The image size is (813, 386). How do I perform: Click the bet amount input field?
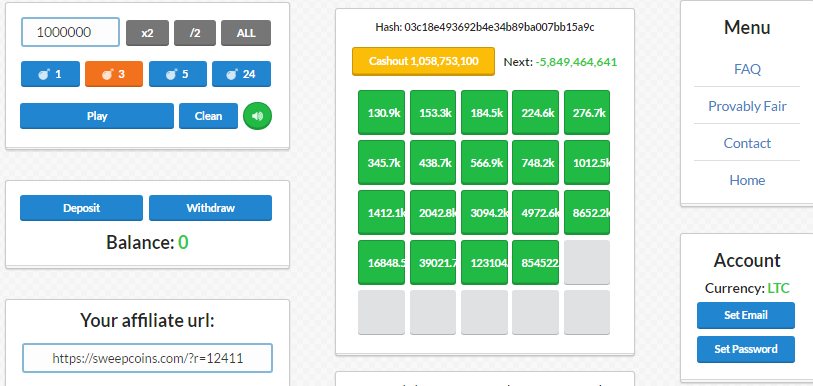point(71,32)
